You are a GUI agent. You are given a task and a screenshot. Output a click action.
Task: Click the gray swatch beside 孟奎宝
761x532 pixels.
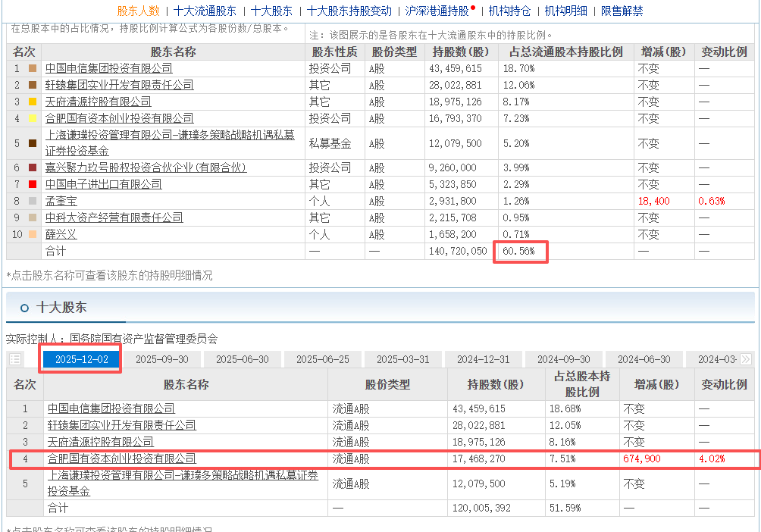coord(33,201)
